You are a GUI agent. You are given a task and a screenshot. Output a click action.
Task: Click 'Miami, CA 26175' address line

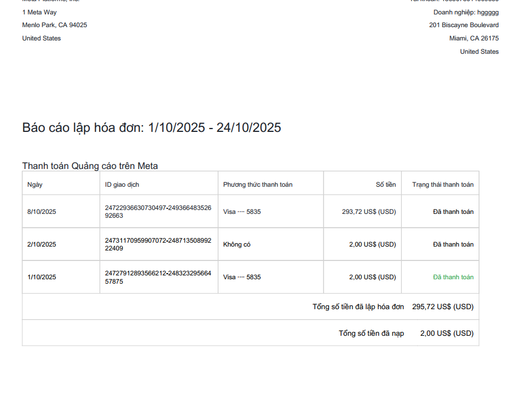click(474, 38)
